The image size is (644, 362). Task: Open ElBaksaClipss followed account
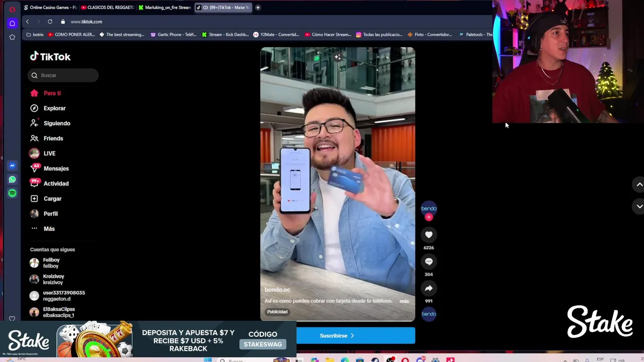[x=52, y=312]
